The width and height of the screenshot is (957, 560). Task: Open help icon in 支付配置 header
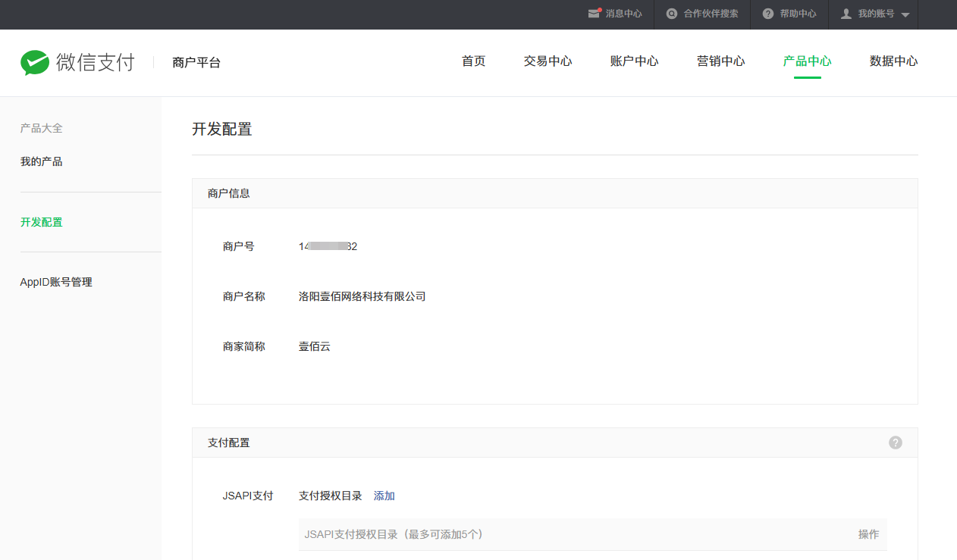[896, 443]
